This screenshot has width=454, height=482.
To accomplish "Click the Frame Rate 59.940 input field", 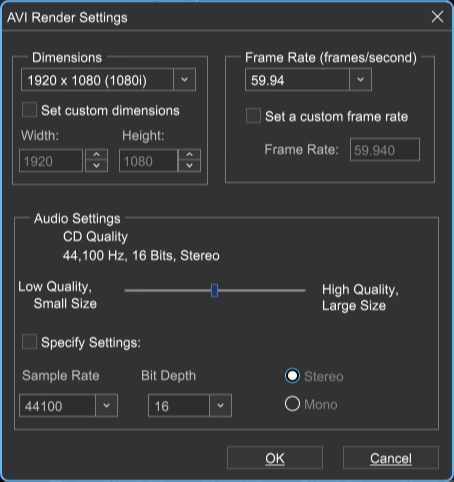I will point(385,149).
